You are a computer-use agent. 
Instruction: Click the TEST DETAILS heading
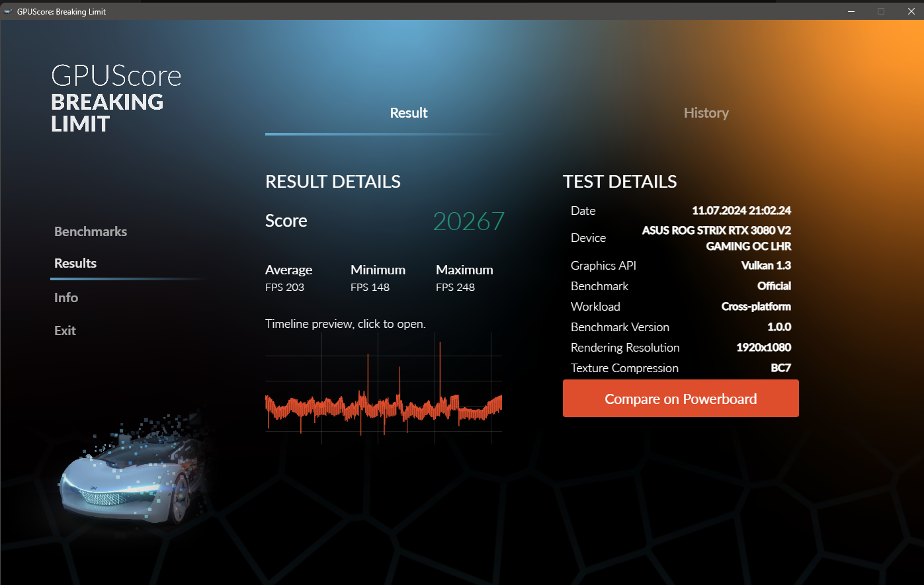[x=620, y=182]
